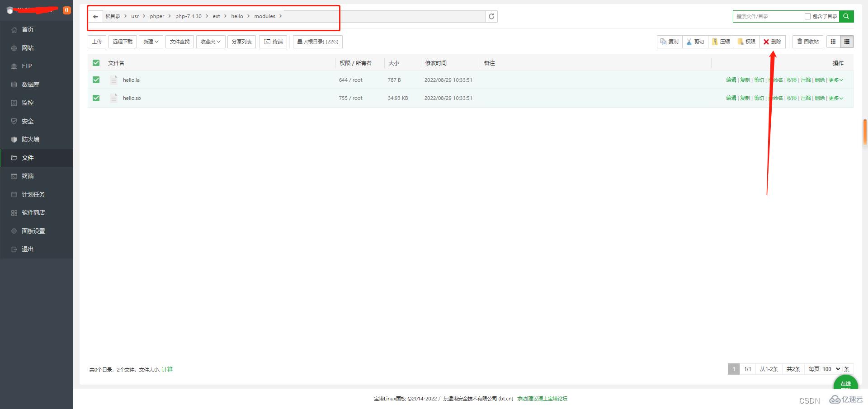Image resolution: width=868 pixels, height=409 pixels.
Task: Click the disk /(根目录) (22G) button
Action: (318, 42)
